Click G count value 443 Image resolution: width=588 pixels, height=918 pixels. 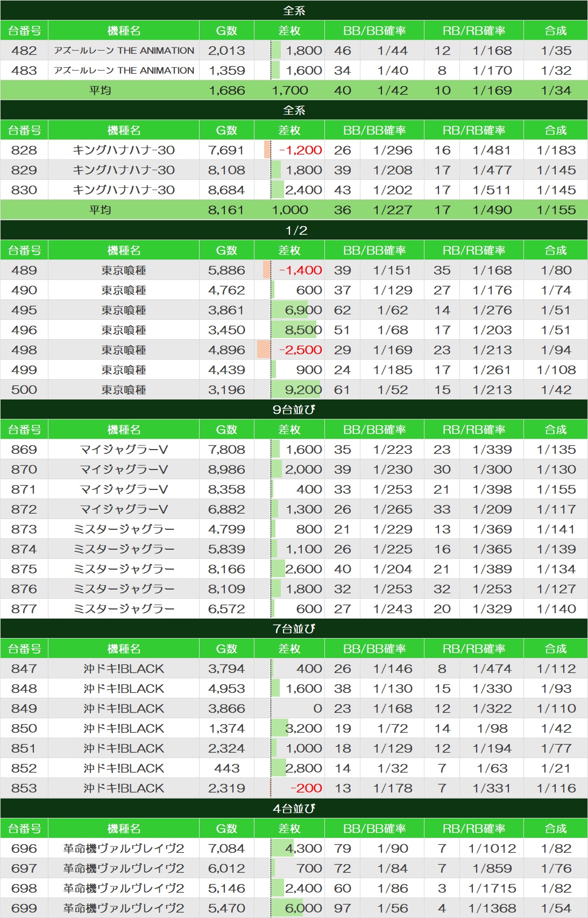pos(226,768)
